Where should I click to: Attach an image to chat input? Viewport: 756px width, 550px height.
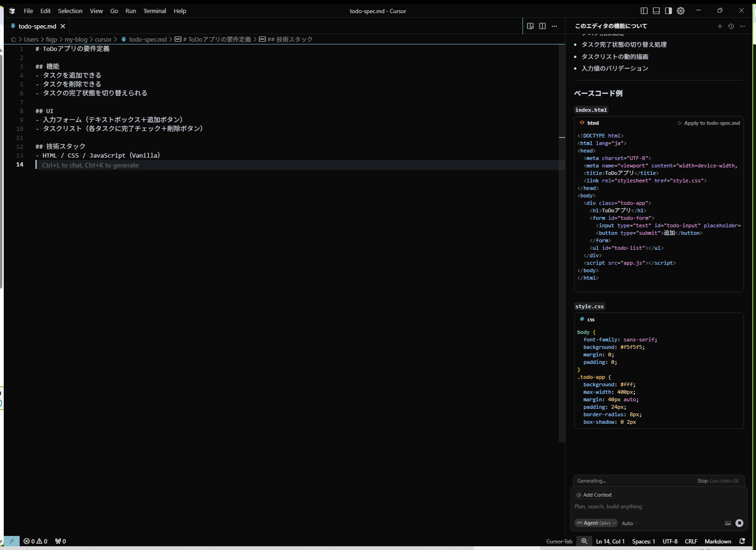click(x=727, y=523)
